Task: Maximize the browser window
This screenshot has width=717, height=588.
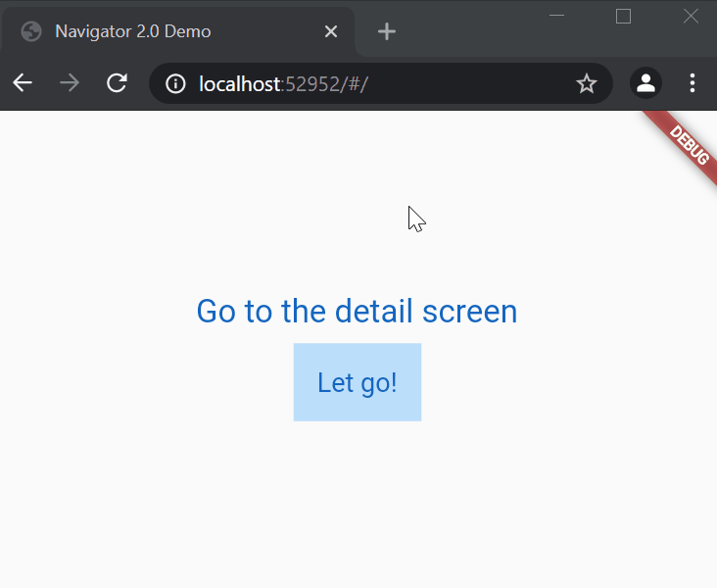Action: coord(623,16)
